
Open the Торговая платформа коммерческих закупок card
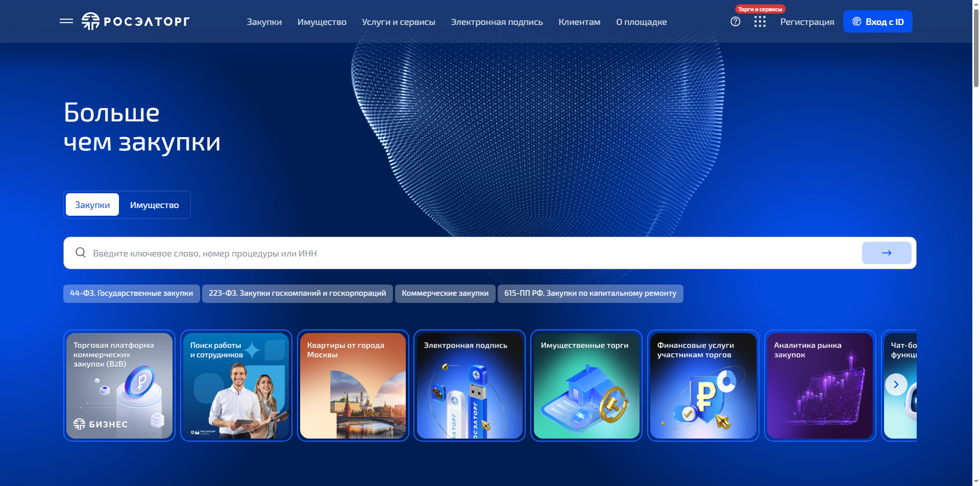119,386
